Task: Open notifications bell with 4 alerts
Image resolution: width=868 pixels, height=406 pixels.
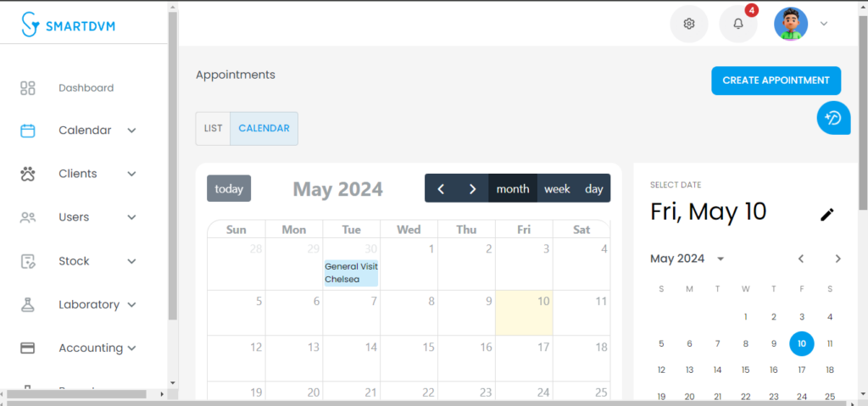Action: (x=738, y=24)
